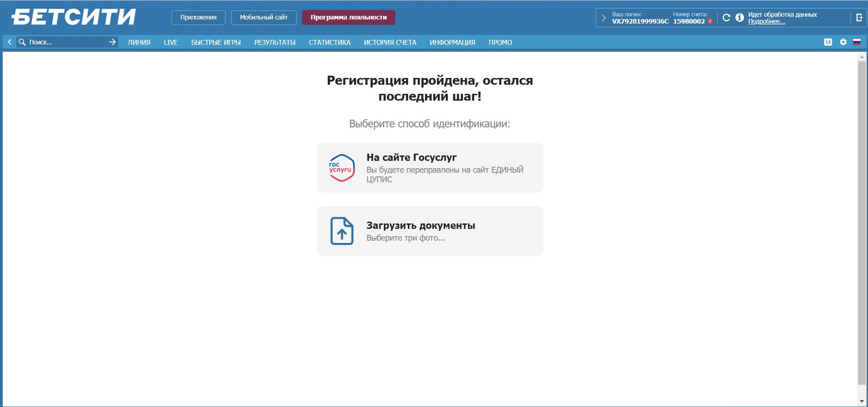Viewport: 868px width, 407px height.
Task: Click the scroll down arrow on scrollbar
Action: tap(862, 402)
